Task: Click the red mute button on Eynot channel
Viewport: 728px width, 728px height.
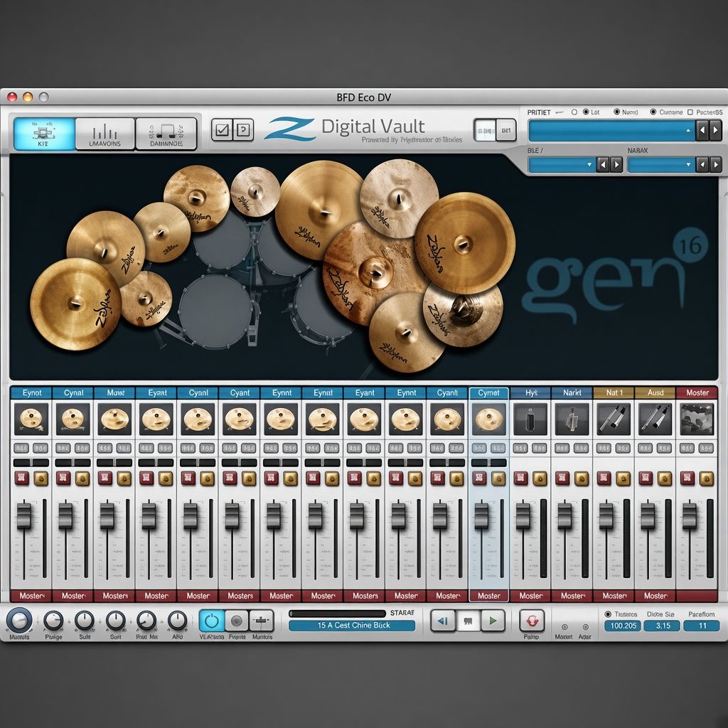Action: pyautogui.click(x=22, y=478)
